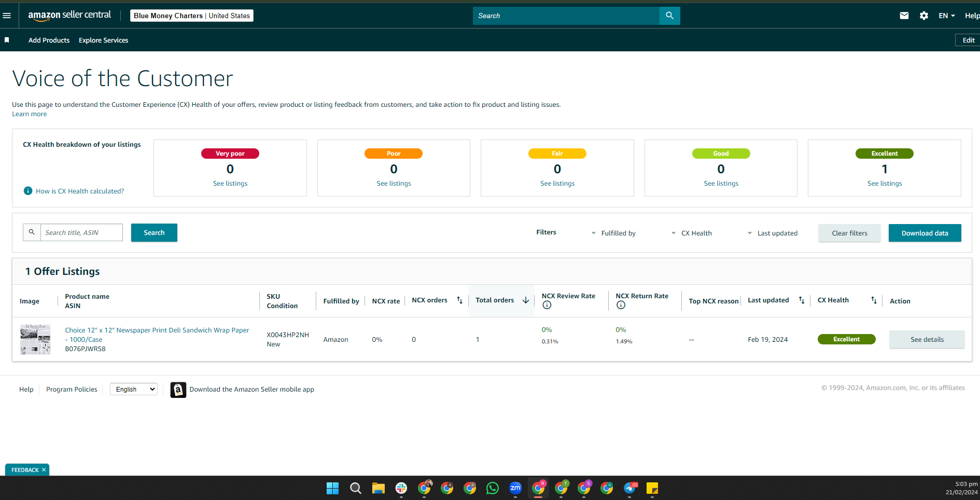Close the Feedback tab with X

44,470
